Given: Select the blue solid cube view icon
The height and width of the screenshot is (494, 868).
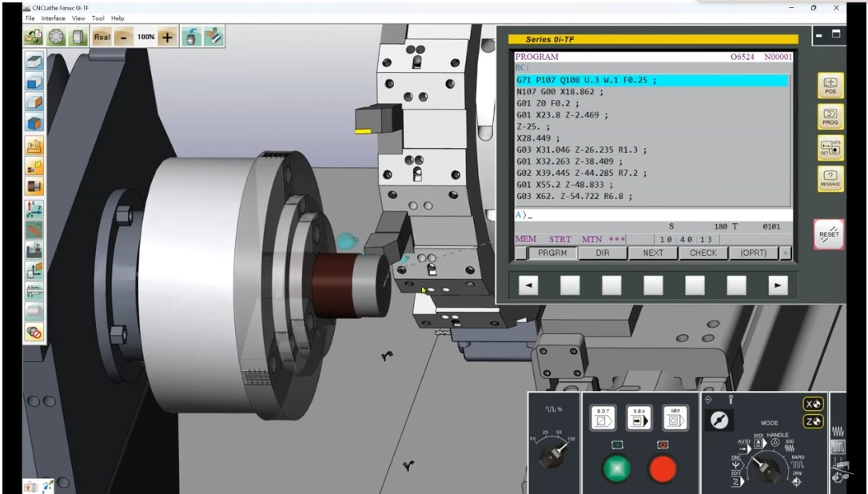Looking at the screenshot, I should click(34, 123).
